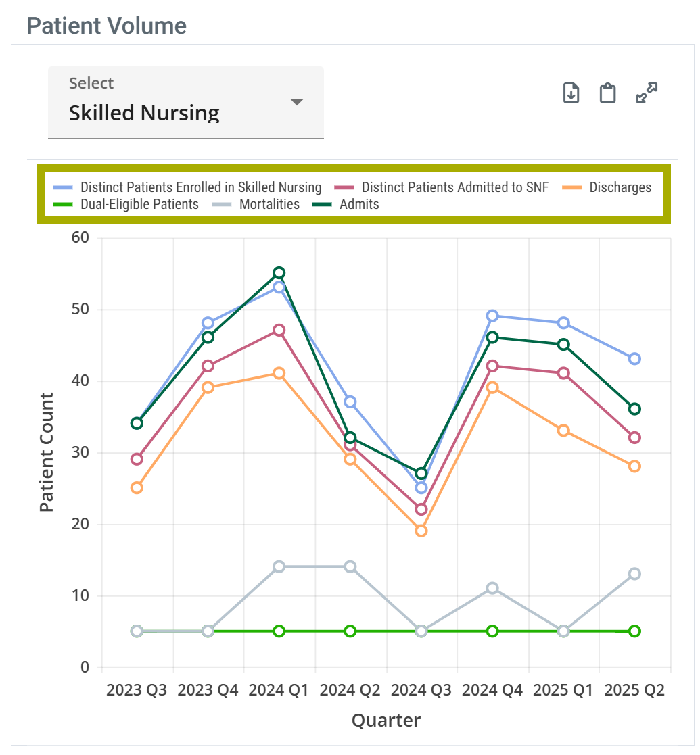The width and height of the screenshot is (700, 755).
Task: Toggle Distinct Patients Enrolled in Skilled Nursing series
Action: point(201,187)
